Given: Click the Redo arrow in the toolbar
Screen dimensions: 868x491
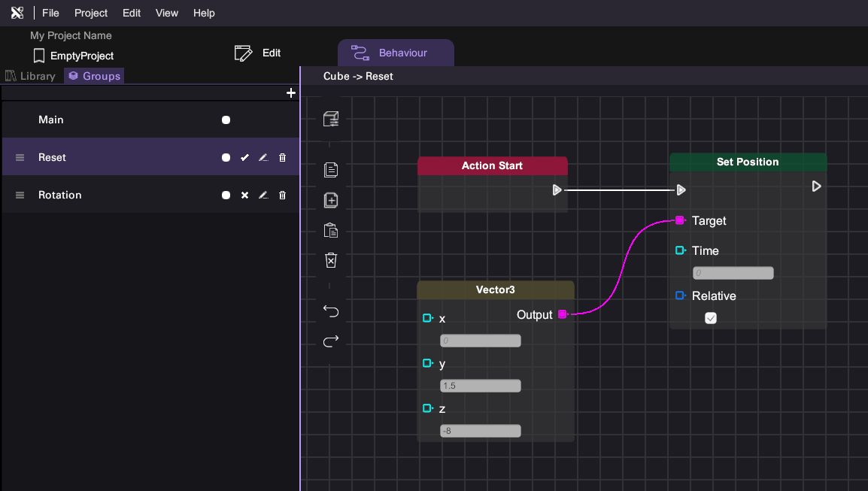Looking at the screenshot, I should (x=331, y=341).
